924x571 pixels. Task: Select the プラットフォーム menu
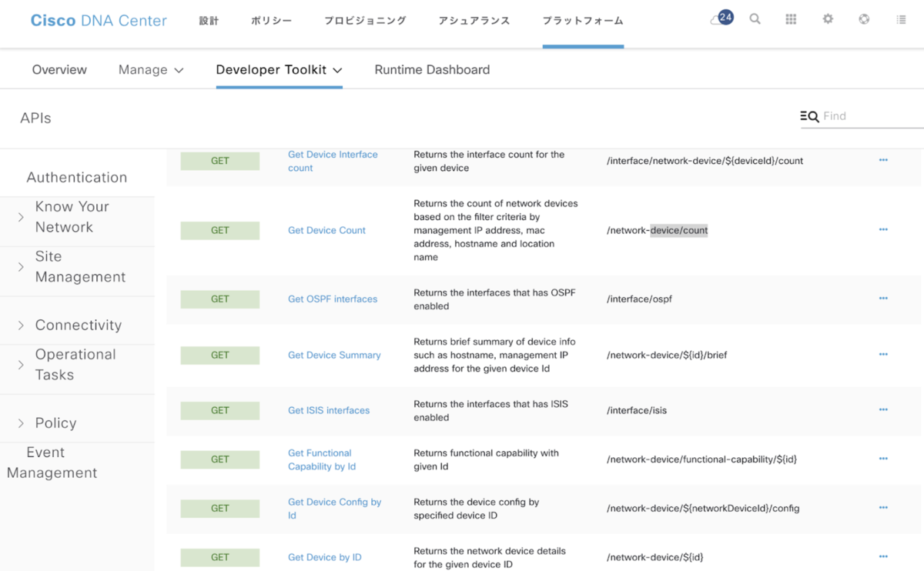[583, 21]
